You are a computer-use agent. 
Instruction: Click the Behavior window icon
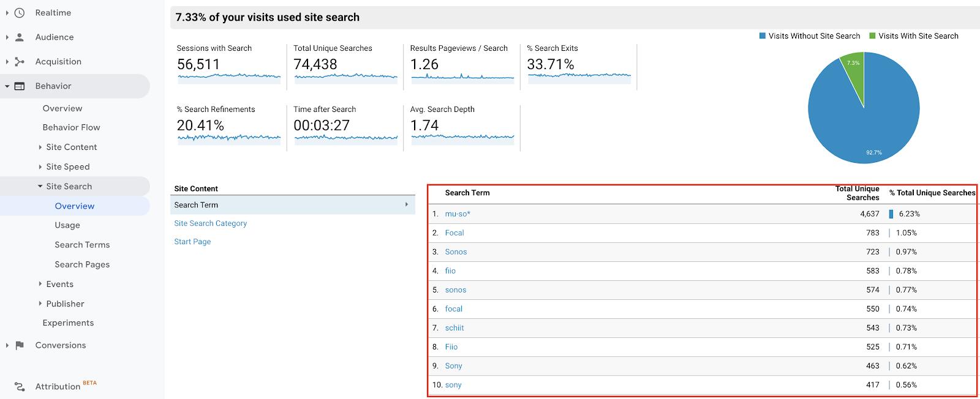pyautogui.click(x=20, y=86)
